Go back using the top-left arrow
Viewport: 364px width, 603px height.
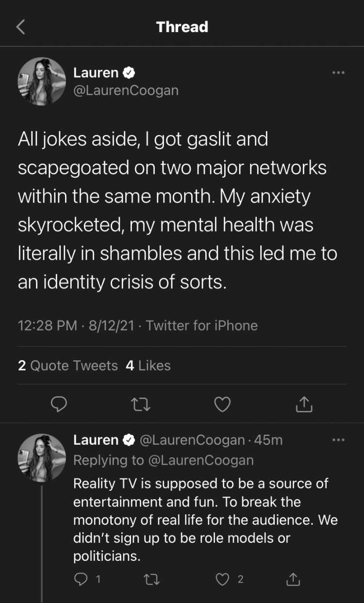(x=20, y=27)
